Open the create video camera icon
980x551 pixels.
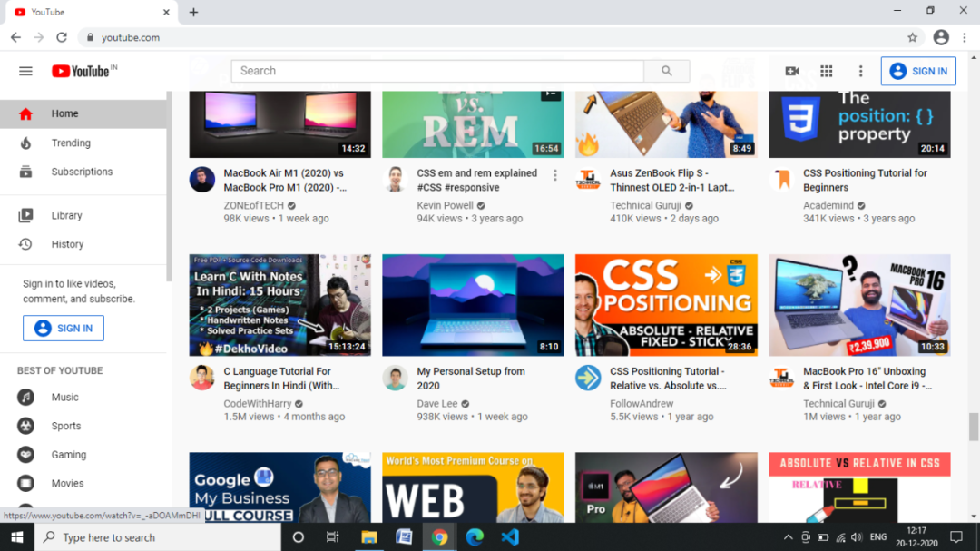tap(792, 72)
